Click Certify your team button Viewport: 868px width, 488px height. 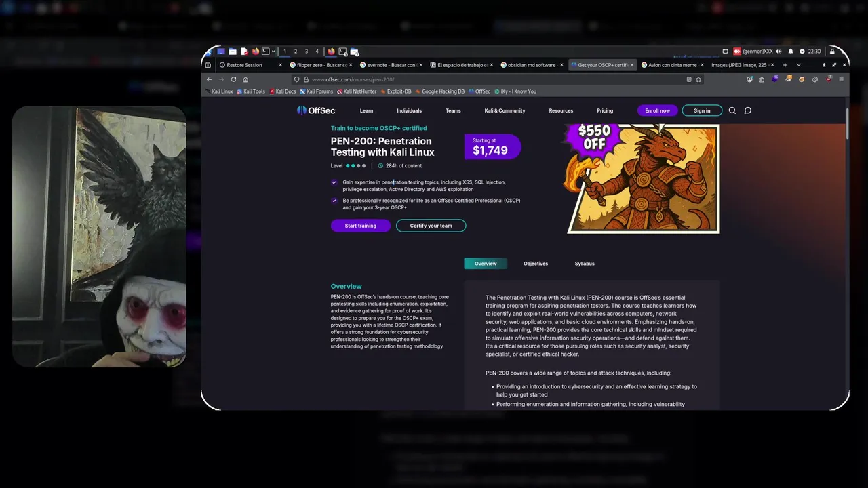(x=431, y=226)
